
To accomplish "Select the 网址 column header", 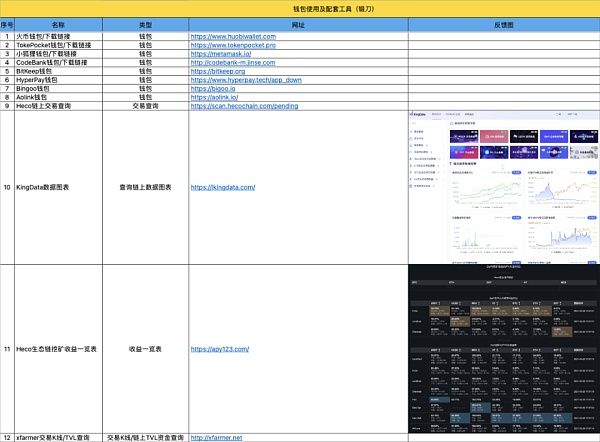I will pos(298,24).
